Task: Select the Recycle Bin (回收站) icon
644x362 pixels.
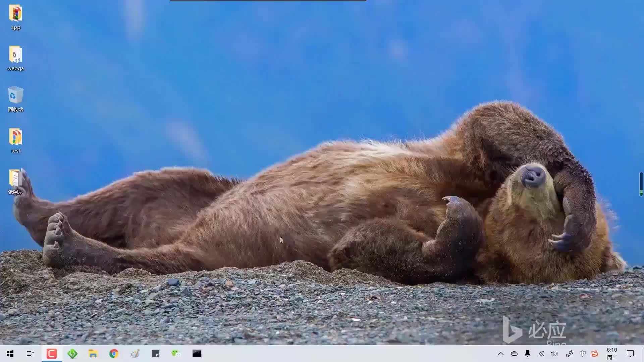Action: tap(15, 99)
